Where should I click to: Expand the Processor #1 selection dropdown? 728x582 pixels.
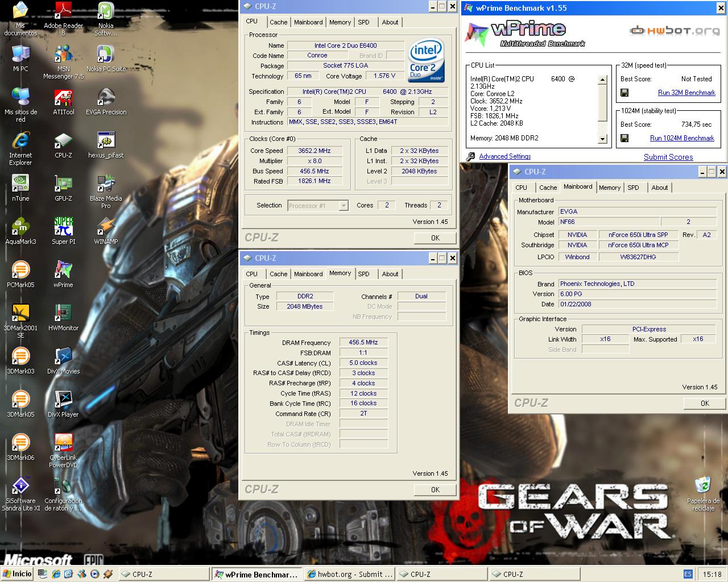click(x=344, y=206)
